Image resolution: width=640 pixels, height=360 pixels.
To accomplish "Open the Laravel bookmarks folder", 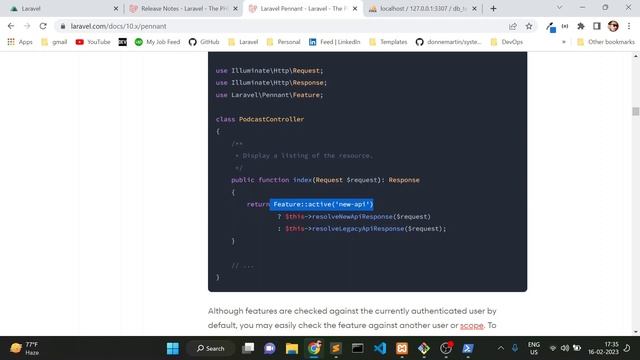I will click(243, 42).
